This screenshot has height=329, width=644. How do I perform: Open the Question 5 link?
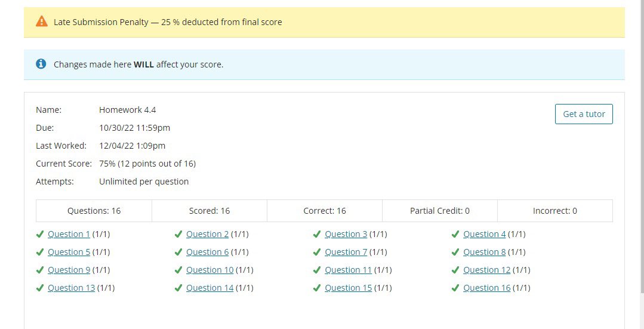tap(69, 252)
